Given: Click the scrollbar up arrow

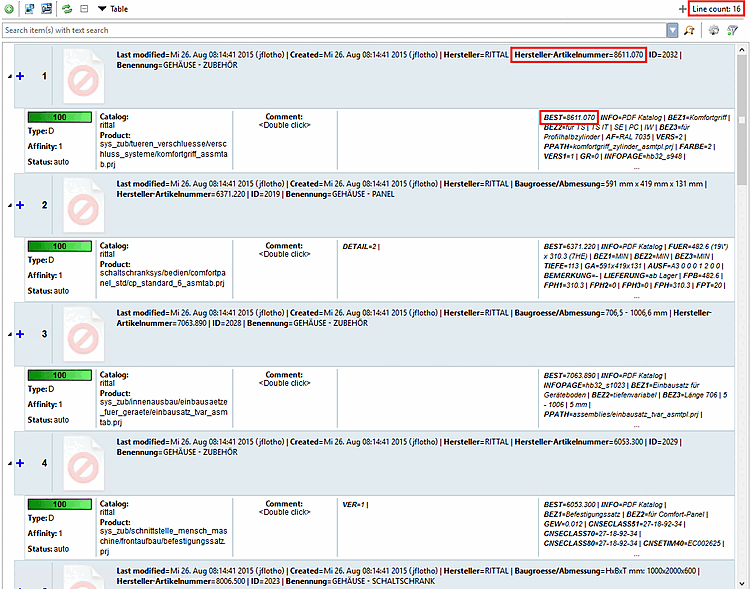Looking at the screenshot, I should coord(742,50).
